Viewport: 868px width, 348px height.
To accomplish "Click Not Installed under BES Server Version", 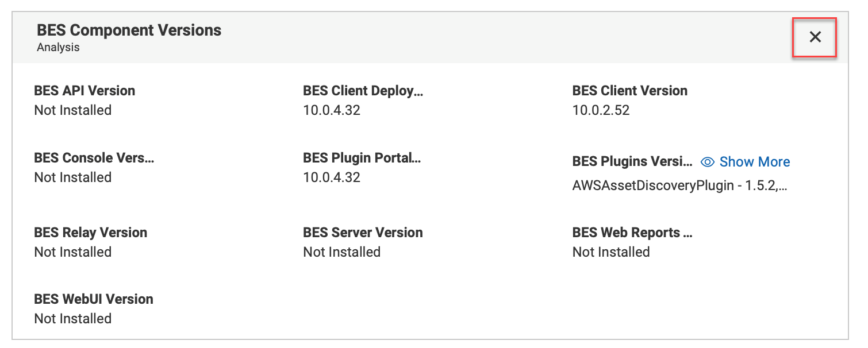I will tap(341, 252).
